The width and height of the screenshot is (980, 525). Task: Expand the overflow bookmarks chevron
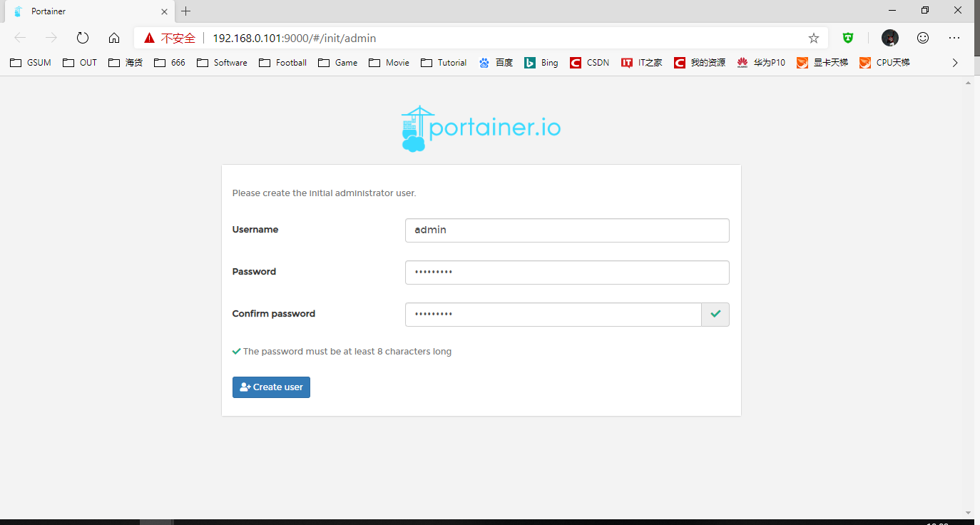click(955, 63)
